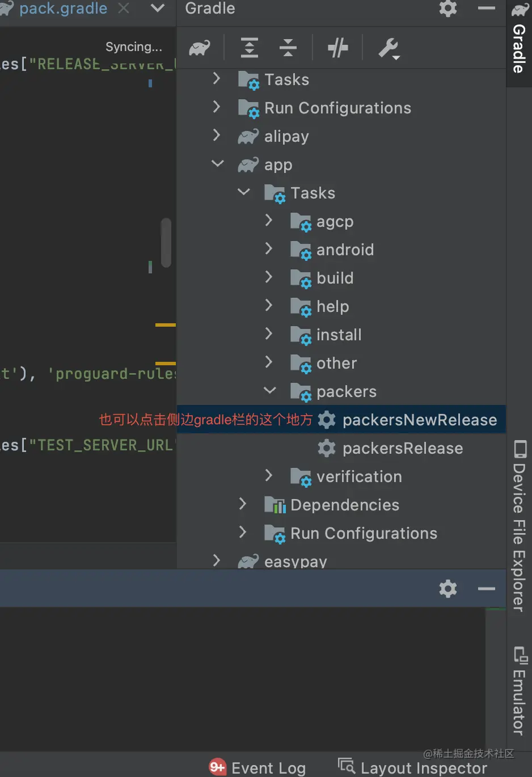Click the Dependencies chart folder icon

(275, 505)
